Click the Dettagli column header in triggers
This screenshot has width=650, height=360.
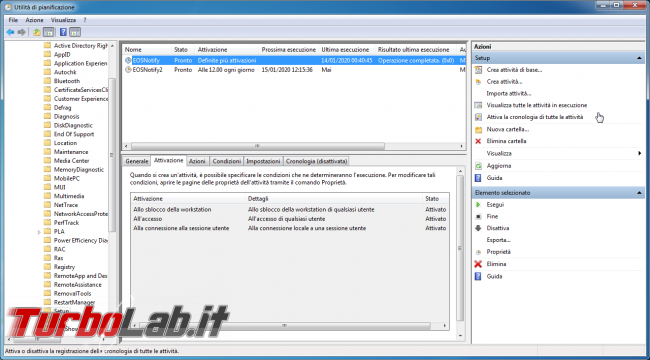[334, 199]
